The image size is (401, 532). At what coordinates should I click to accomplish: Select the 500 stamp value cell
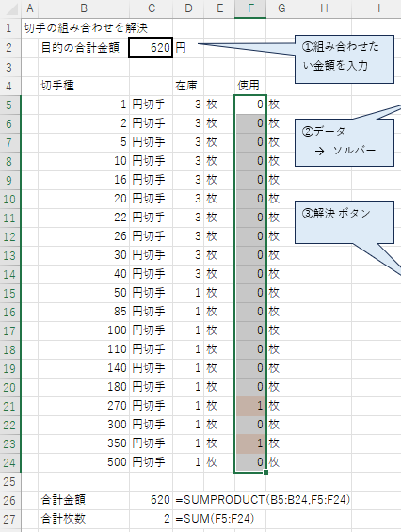point(84,462)
